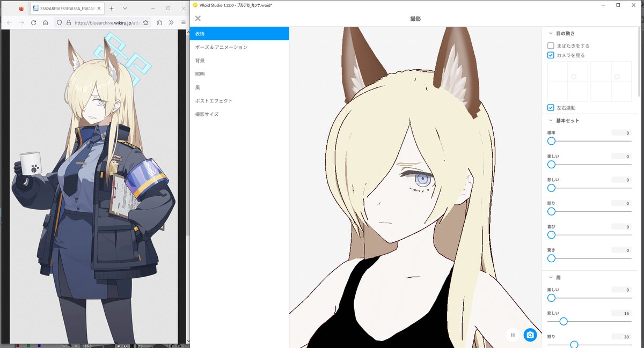
Task: Click the 眉 怒り slider handle at 30
Action: click(574, 344)
